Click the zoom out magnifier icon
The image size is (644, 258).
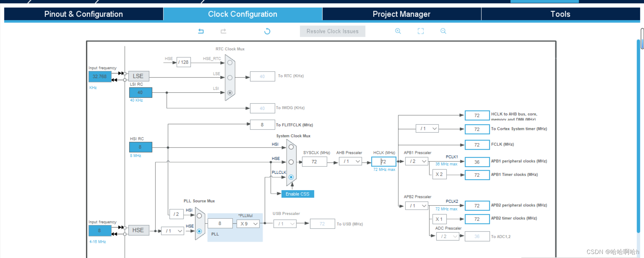click(x=443, y=31)
